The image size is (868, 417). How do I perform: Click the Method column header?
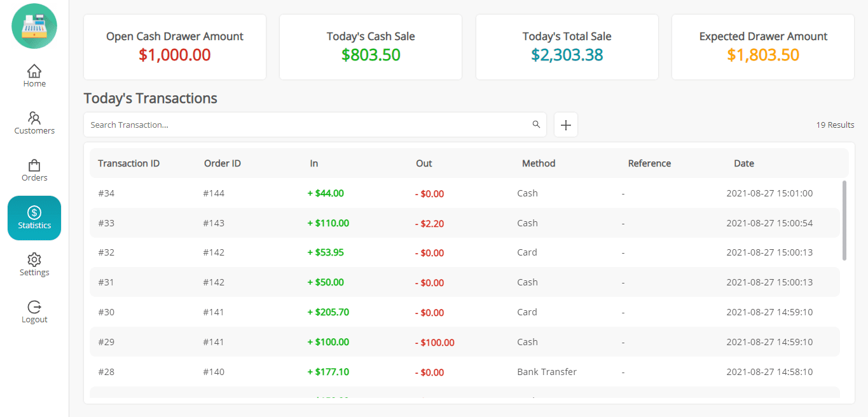pyautogui.click(x=538, y=163)
